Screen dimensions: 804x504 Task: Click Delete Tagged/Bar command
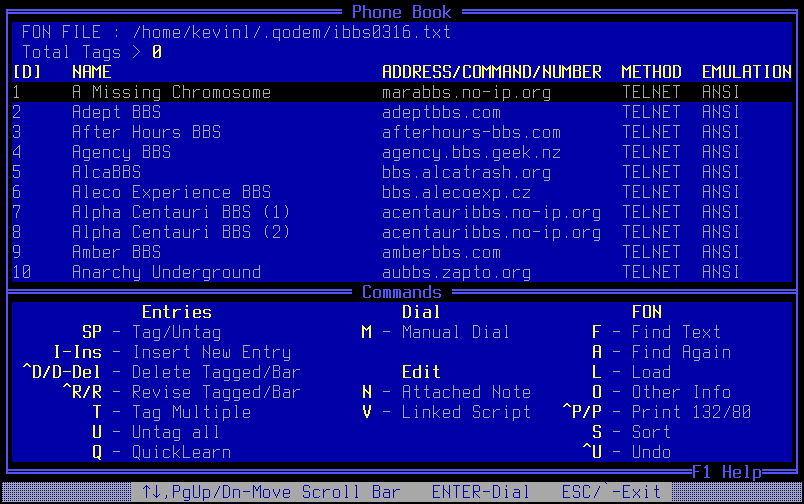coord(216,372)
